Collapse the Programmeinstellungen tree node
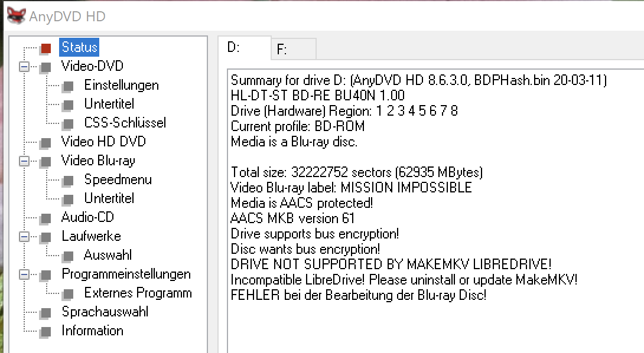 24,274
